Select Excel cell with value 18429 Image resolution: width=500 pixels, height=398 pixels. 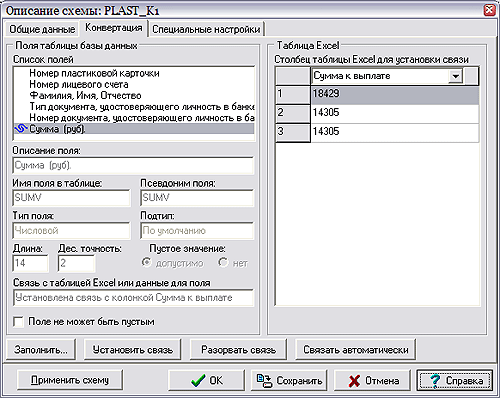tap(395, 95)
